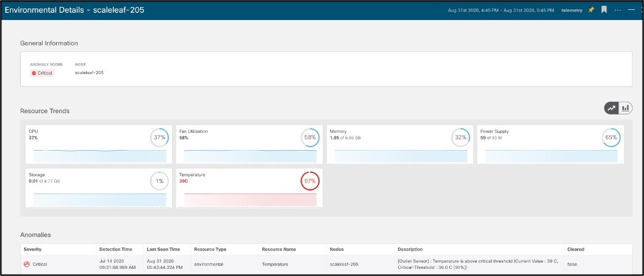Viewport: 644px width, 276px height.
Task: Click the 'false' Cleared cell
Action: pos(571,265)
